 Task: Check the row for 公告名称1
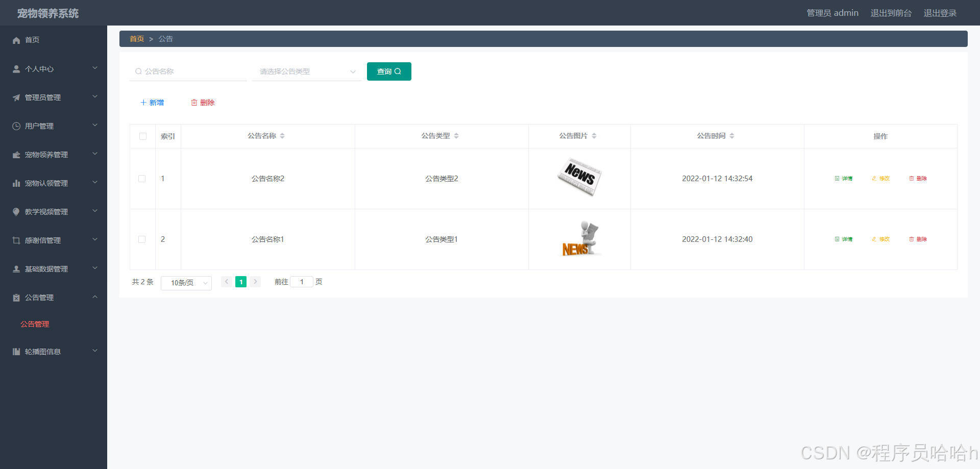click(x=142, y=239)
